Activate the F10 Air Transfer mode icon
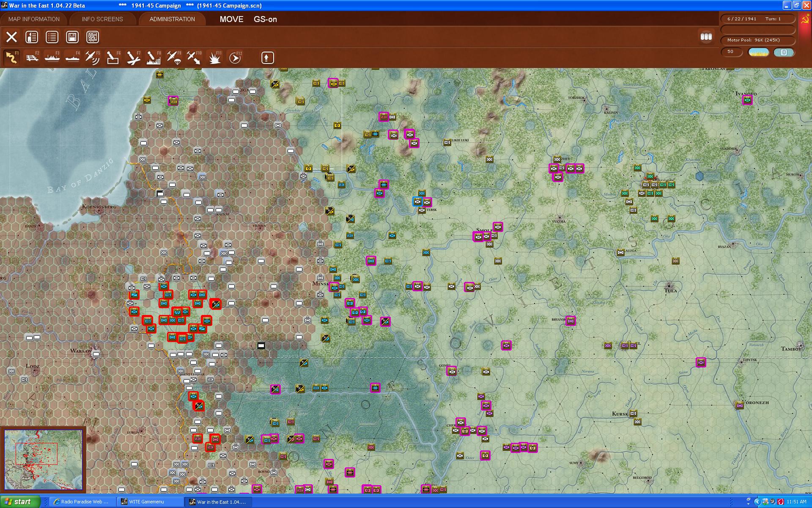The width and height of the screenshot is (812, 508). coord(194,58)
